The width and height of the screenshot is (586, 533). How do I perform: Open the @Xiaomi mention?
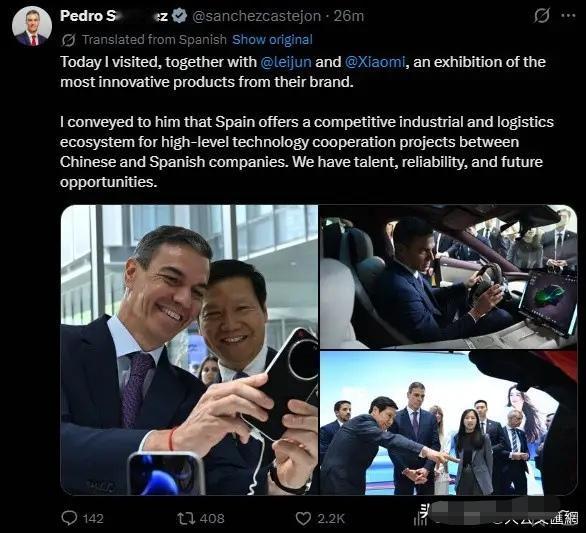click(x=375, y=62)
